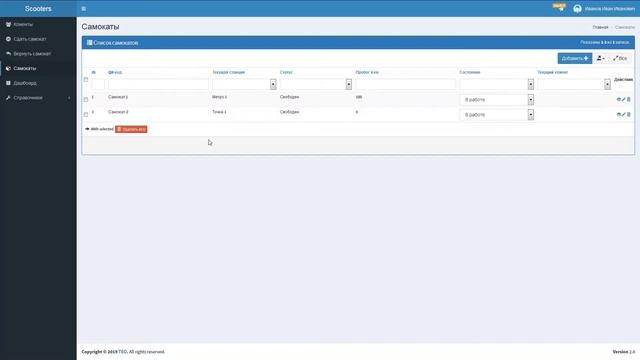Click the list icon in panel header

89,42
